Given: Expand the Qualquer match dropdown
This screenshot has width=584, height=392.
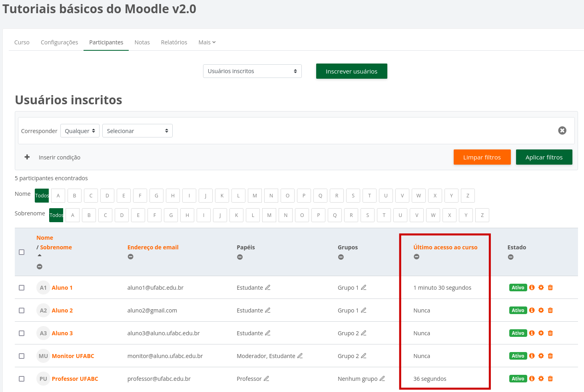Looking at the screenshot, I should (x=80, y=131).
